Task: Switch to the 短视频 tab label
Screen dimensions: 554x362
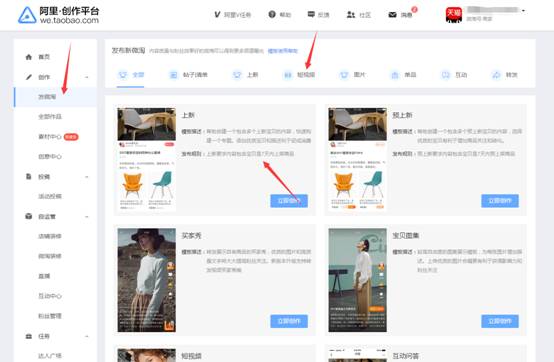Action: click(306, 75)
